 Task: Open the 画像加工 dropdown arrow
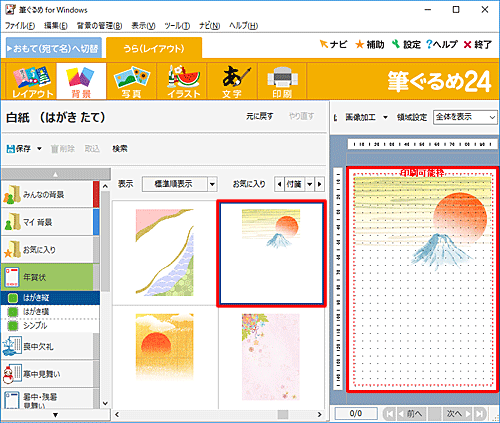385,117
